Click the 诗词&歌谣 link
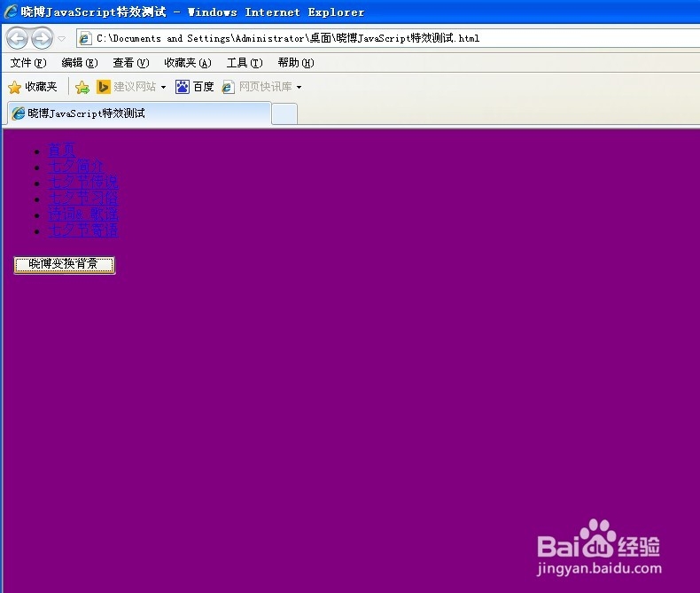 (83, 215)
